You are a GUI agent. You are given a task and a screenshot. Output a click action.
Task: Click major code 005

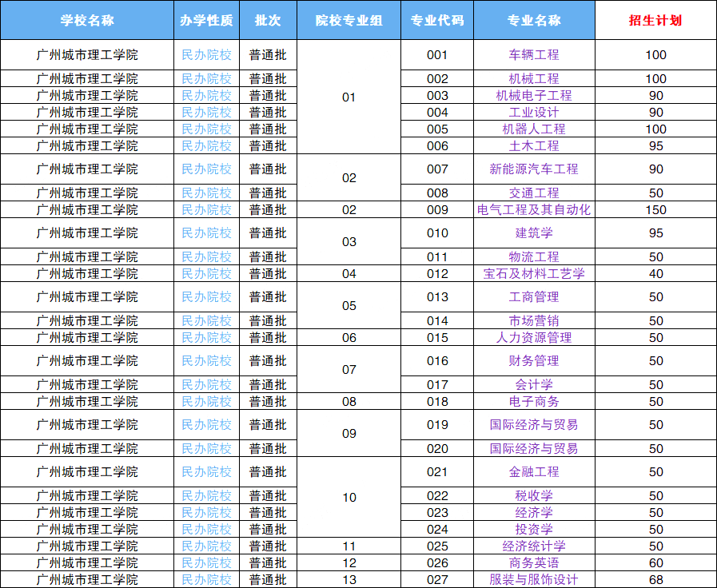point(437,129)
